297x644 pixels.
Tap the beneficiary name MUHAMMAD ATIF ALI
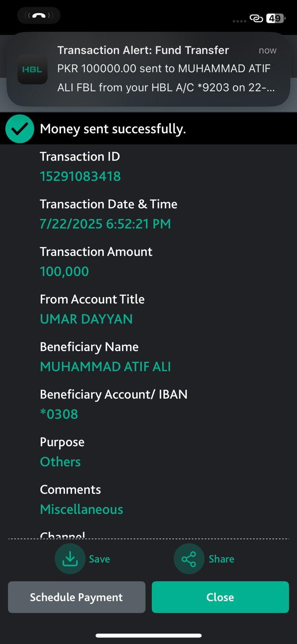[x=105, y=367]
